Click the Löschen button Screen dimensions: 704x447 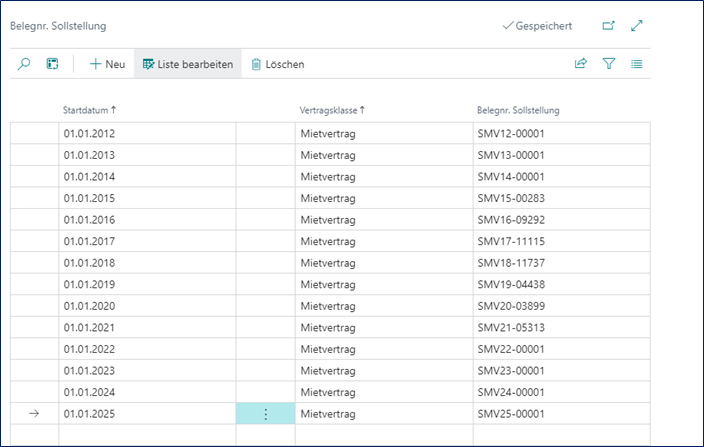coord(277,64)
